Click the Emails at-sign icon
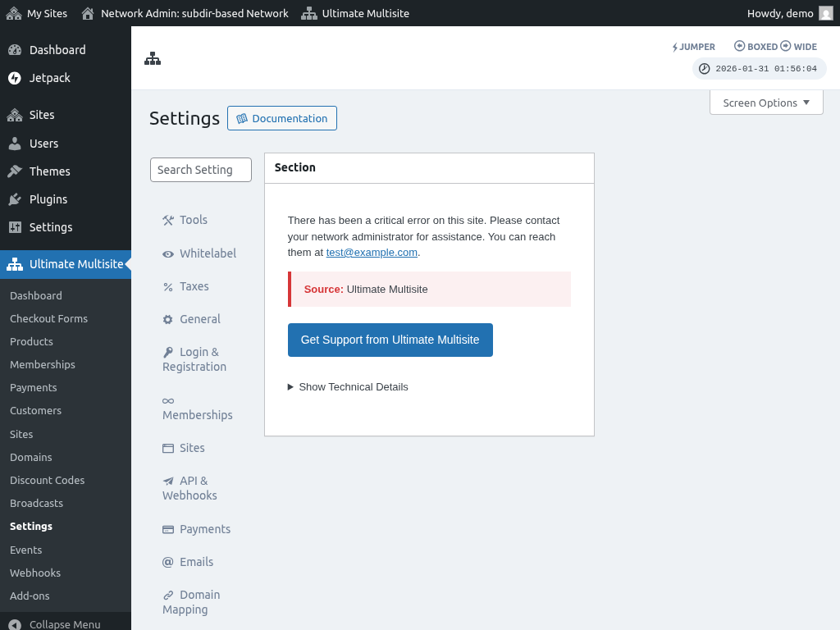The image size is (840, 630). coord(168,562)
